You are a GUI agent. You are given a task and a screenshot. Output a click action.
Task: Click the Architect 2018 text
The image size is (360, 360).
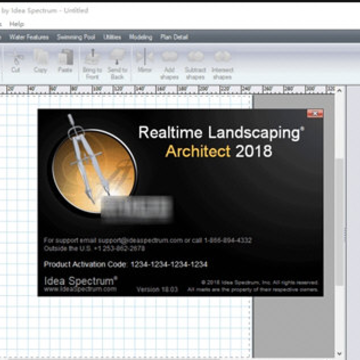pos(219,152)
